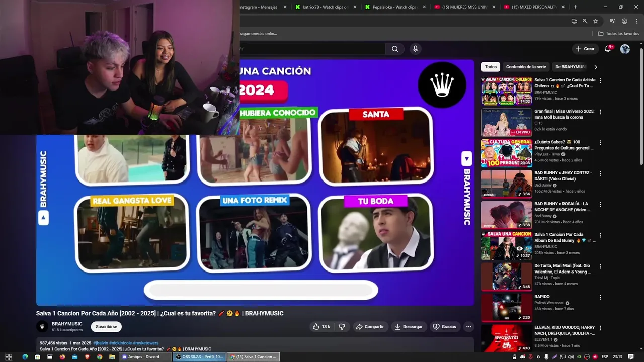
Task: Click the Descargar download button
Action: [409, 327]
